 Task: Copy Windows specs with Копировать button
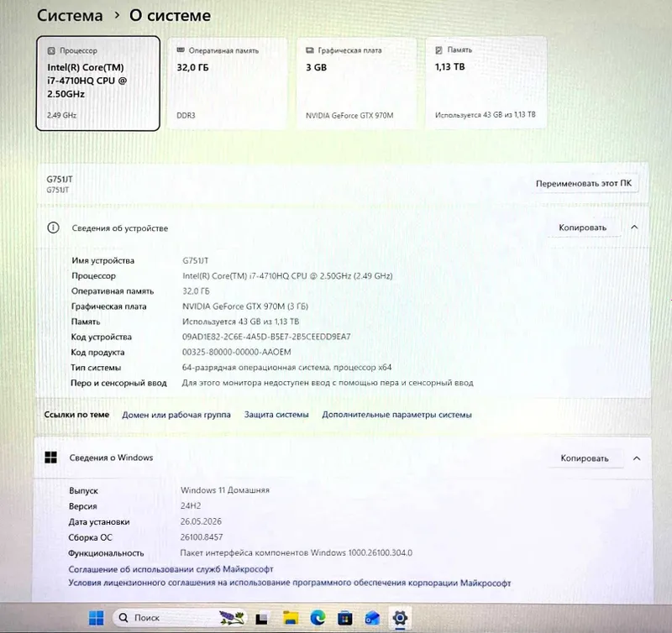point(585,458)
